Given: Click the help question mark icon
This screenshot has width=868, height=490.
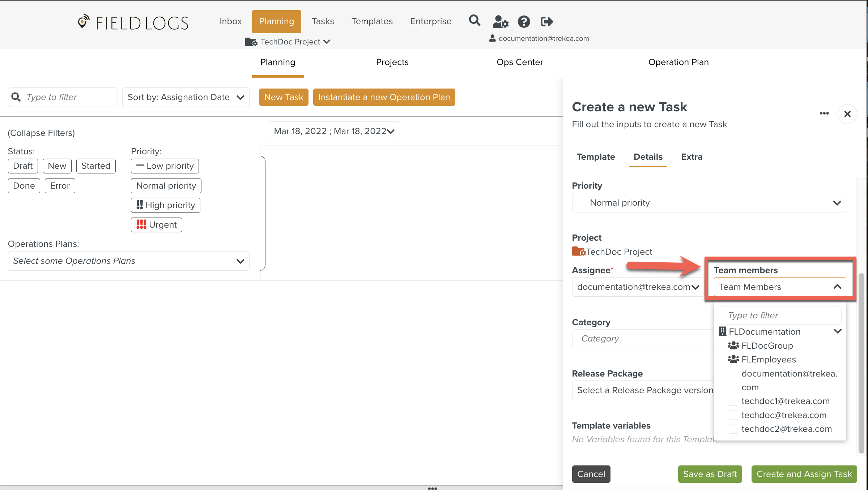Looking at the screenshot, I should pos(524,22).
